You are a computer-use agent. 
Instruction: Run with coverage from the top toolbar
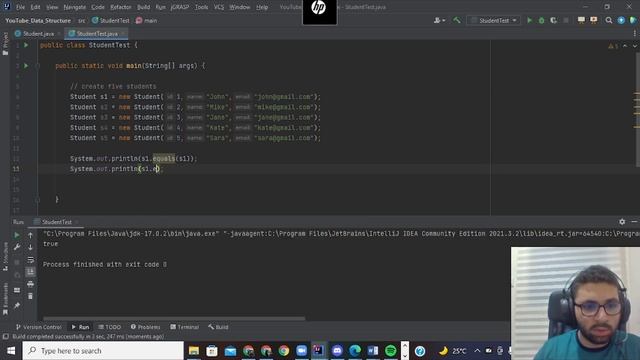553,20
